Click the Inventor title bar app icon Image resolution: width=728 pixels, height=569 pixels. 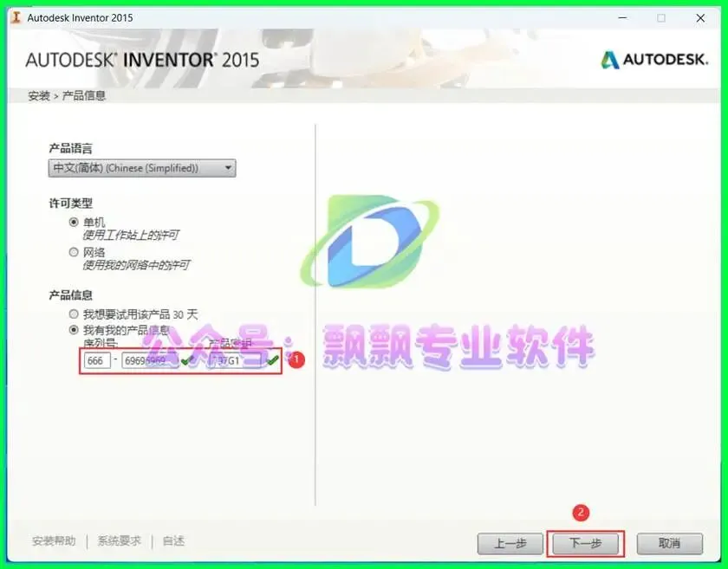(16, 17)
